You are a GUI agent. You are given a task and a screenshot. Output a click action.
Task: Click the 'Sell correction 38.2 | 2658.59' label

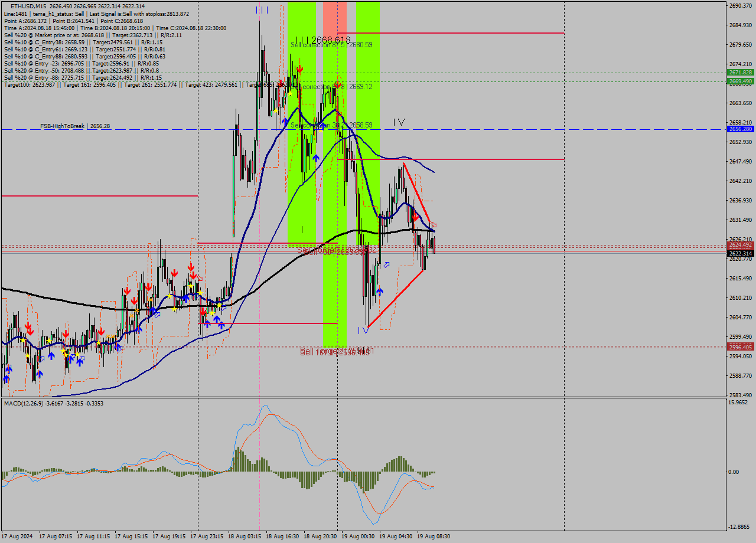click(x=331, y=125)
